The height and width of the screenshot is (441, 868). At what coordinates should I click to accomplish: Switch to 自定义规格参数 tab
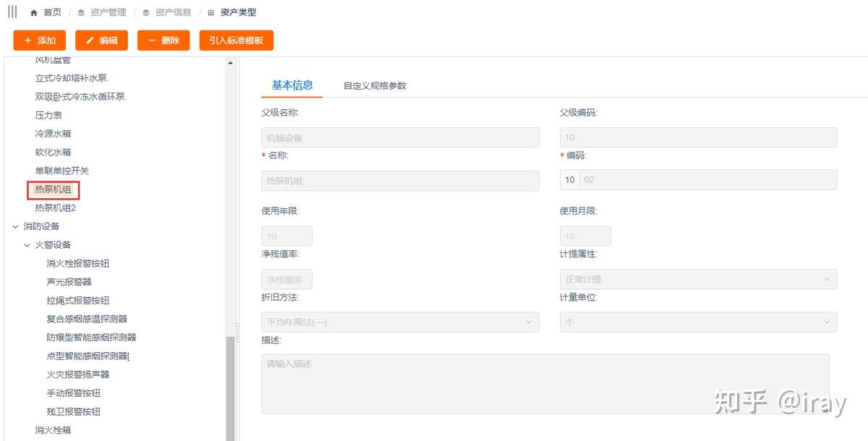[375, 86]
